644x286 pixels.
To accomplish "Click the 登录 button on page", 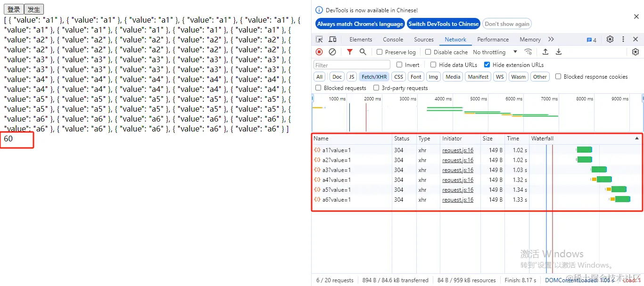I will pos(14,9).
